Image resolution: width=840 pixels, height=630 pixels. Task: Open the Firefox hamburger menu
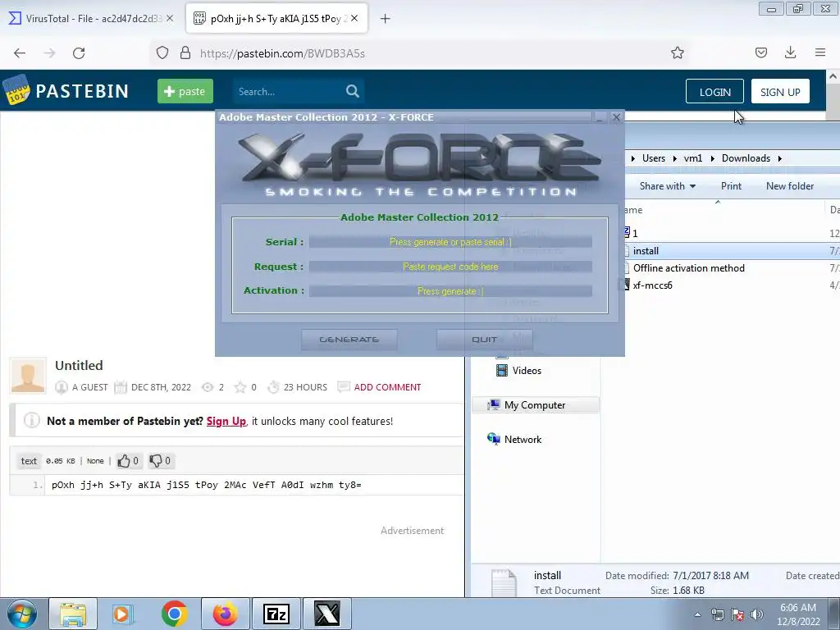(x=820, y=52)
